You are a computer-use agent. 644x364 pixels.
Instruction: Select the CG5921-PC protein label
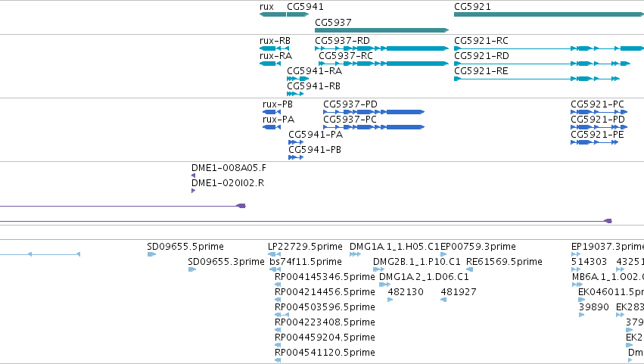(597, 104)
